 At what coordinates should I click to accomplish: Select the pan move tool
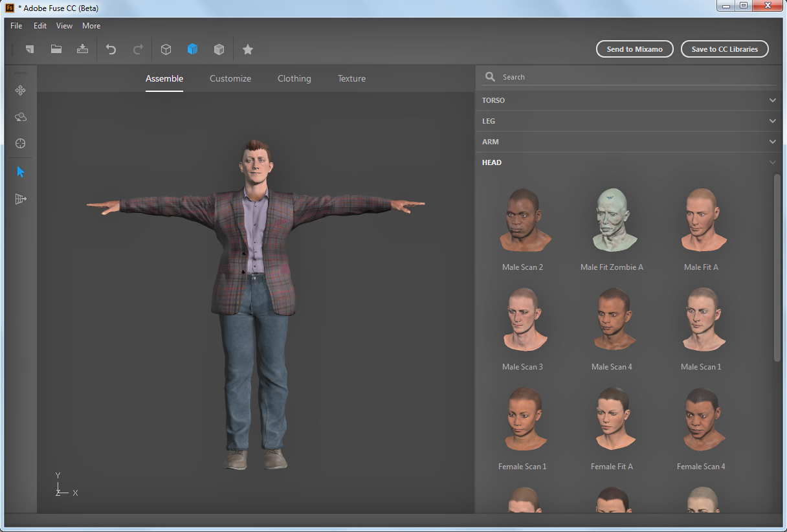[x=20, y=91]
